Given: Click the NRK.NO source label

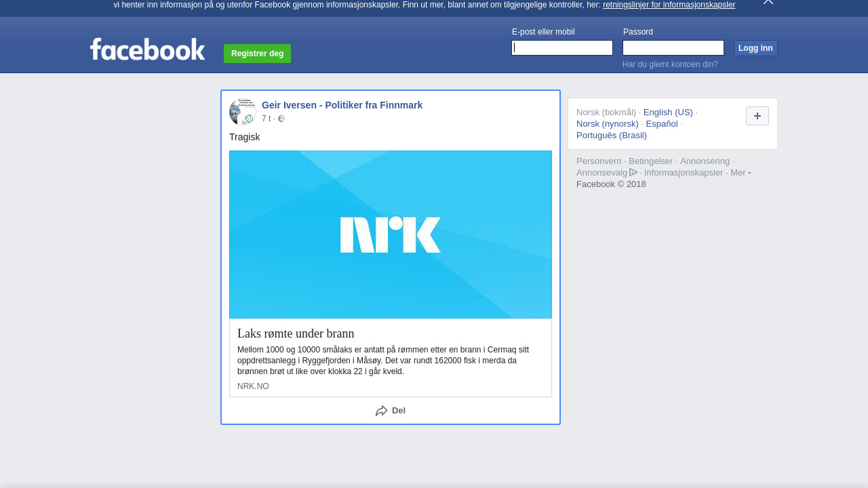Looking at the screenshot, I should pyautogui.click(x=253, y=386).
